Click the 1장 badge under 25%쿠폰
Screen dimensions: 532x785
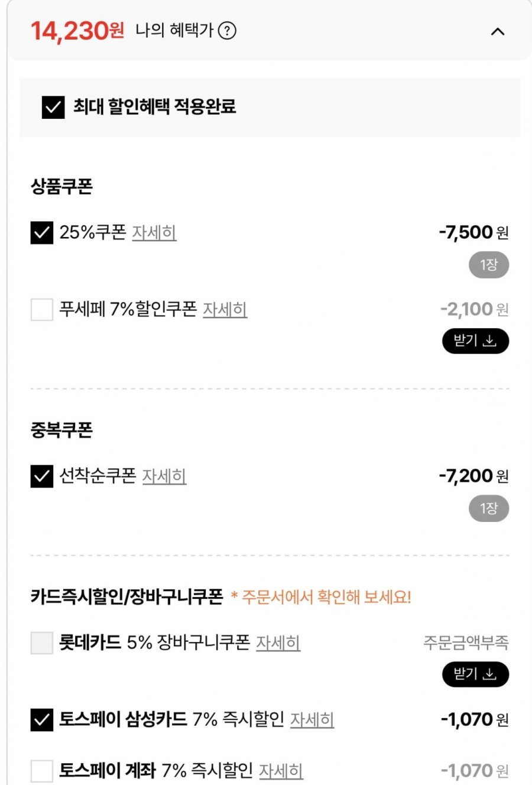coord(489,265)
